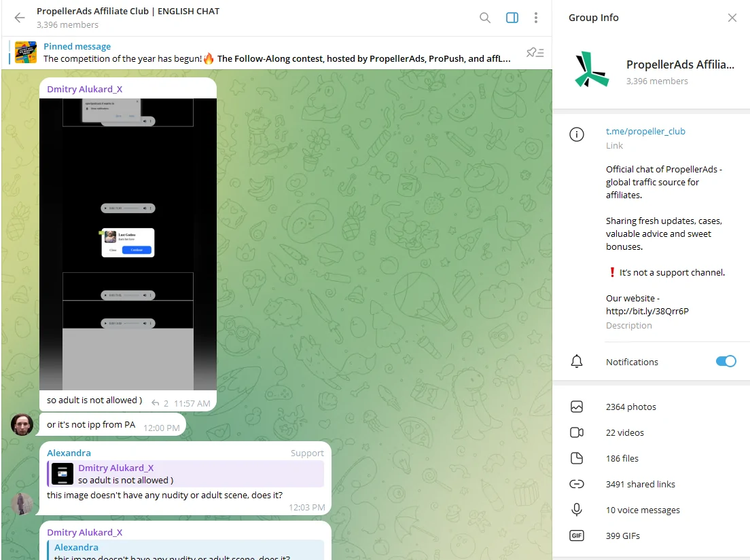The height and width of the screenshot is (560, 750).
Task: Click the PropellerAds group logo avatar
Action: tap(592, 69)
